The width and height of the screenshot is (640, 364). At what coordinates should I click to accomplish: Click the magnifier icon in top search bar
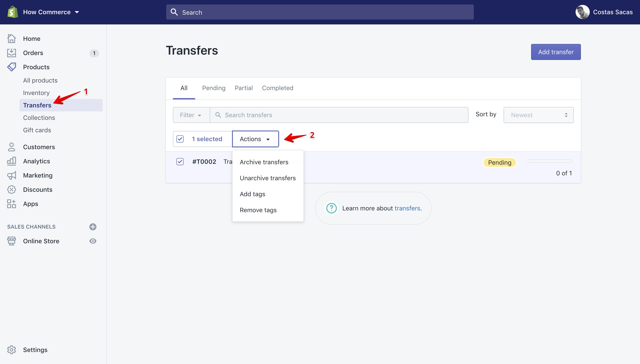(x=174, y=12)
